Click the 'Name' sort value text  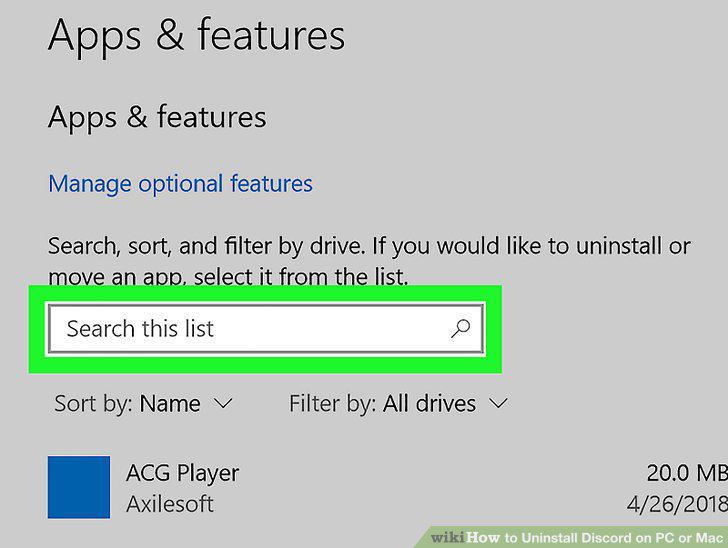170,403
